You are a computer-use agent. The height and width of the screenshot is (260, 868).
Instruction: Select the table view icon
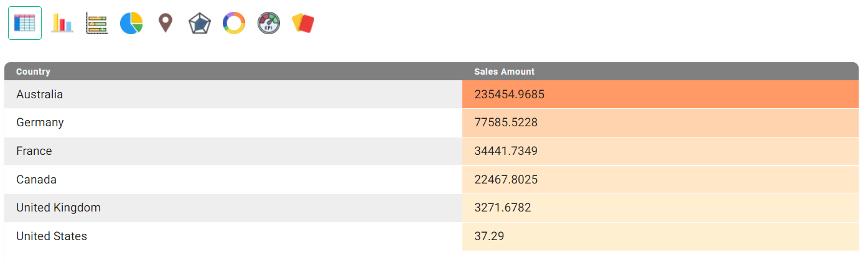click(25, 23)
